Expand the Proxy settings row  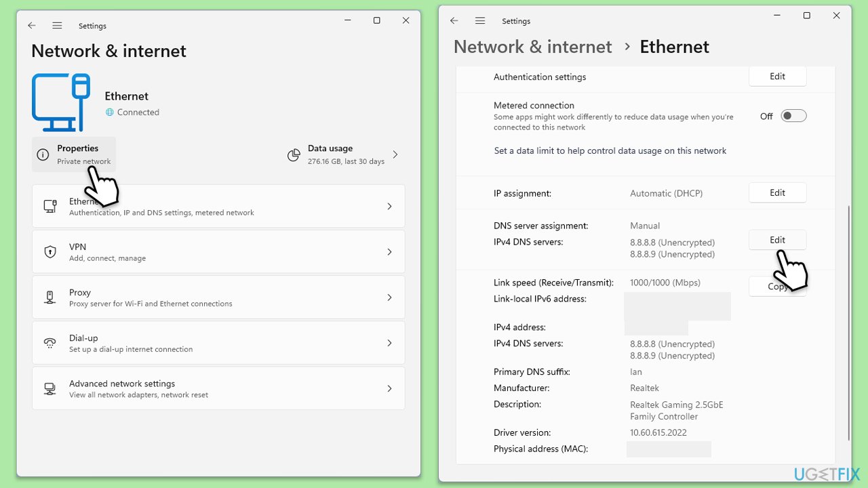click(x=389, y=297)
